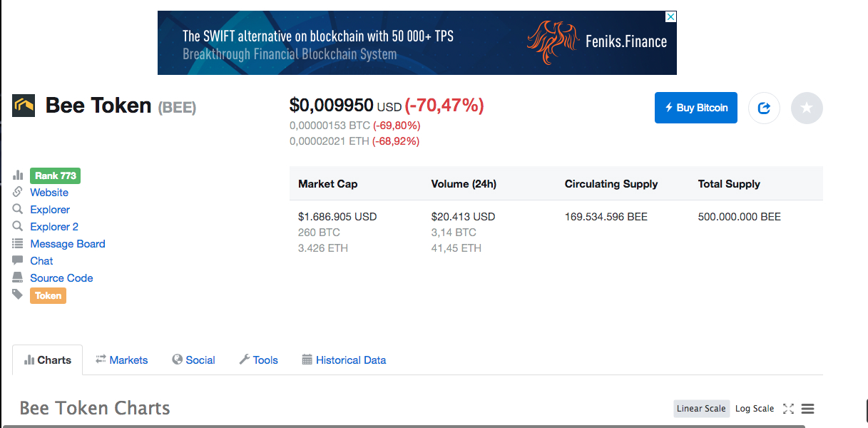The height and width of the screenshot is (428, 868).
Task: Click the Market Cap column header
Action: [328, 184]
